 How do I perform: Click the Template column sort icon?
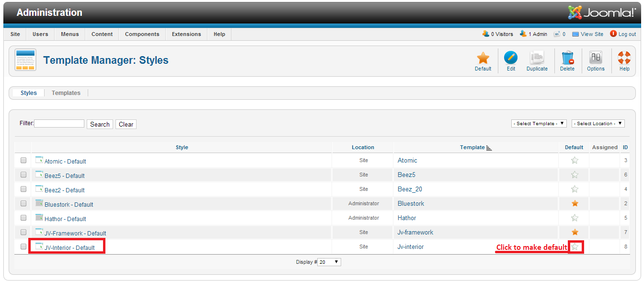tap(489, 148)
